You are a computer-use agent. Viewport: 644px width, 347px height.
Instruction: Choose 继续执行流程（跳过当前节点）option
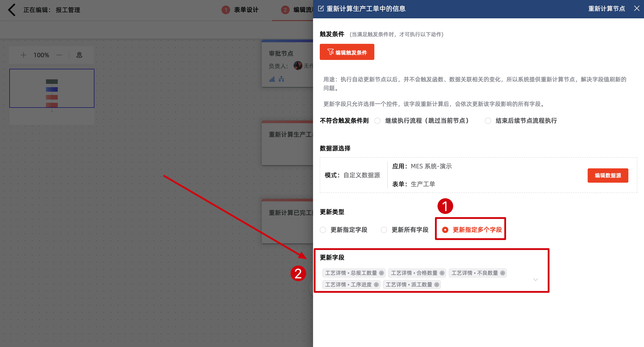point(377,121)
